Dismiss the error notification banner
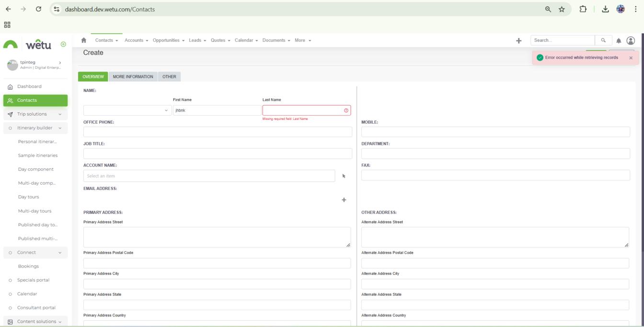This screenshot has width=644, height=327. click(631, 58)
